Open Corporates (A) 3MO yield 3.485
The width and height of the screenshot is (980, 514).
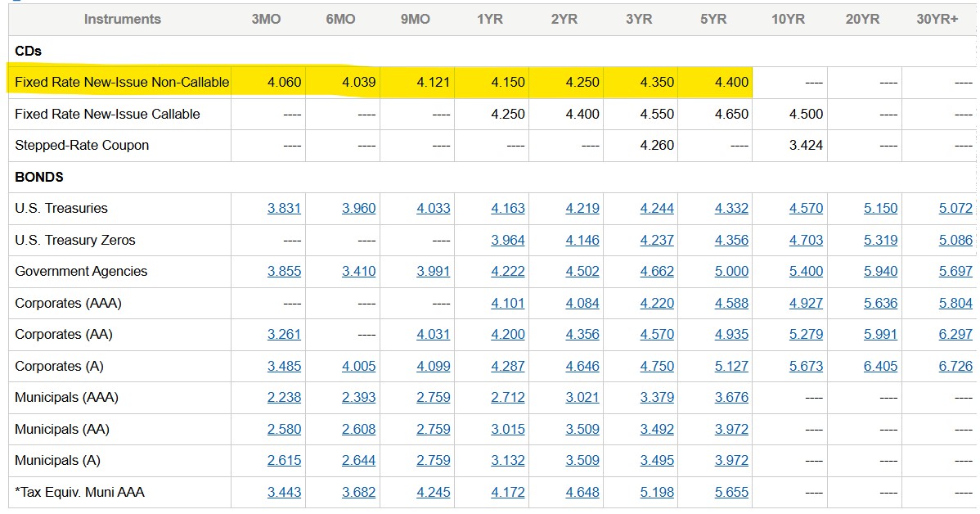pyautogui.click(x=284, y=367)
